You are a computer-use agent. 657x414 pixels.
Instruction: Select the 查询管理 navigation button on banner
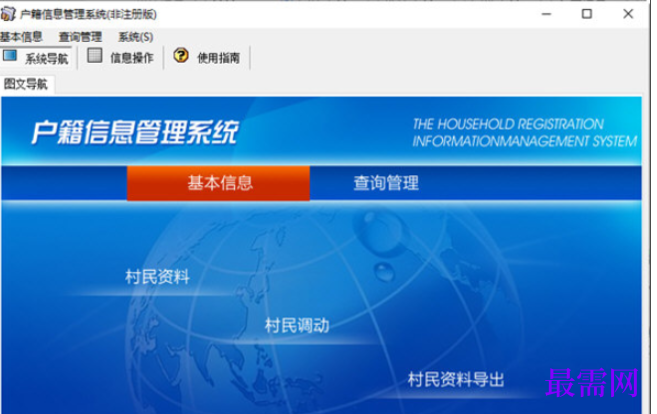pos(386,183)
